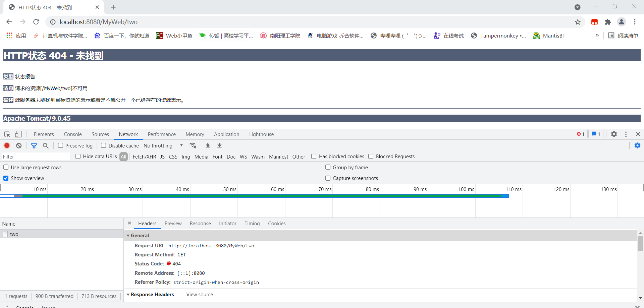Viewport: 644px width, 308px height.
Task: Open a new browser tab
Action: pos(113,7)
